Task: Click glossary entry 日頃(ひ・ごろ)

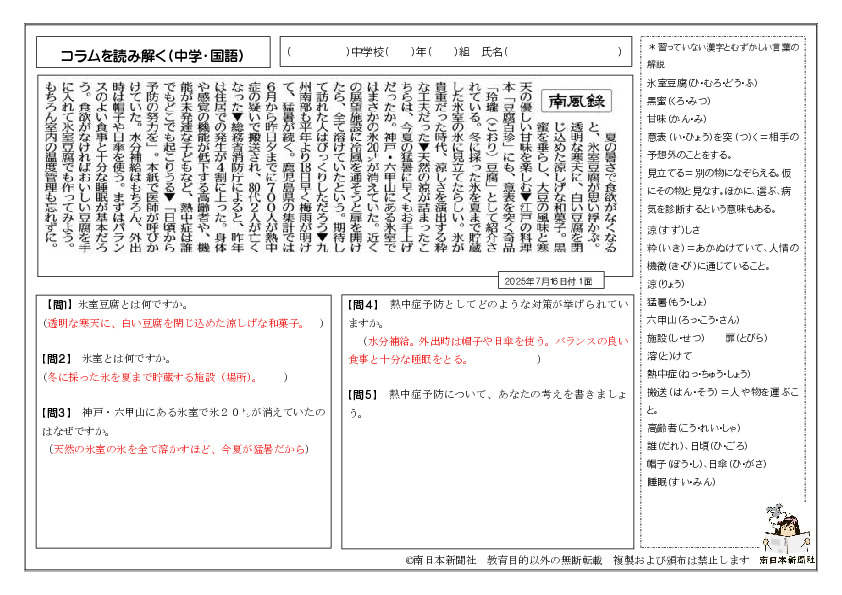Action: (x=719, y=446)
